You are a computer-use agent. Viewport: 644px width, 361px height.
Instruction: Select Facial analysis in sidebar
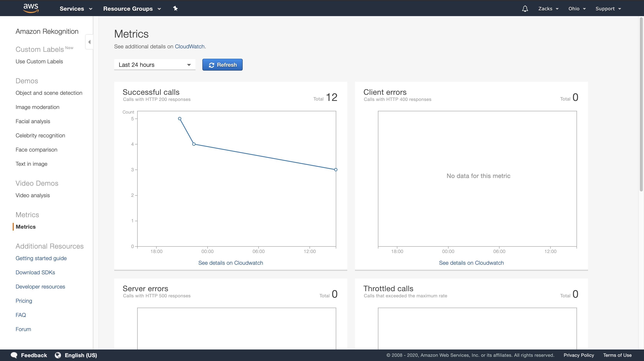[x=33, y=121]
